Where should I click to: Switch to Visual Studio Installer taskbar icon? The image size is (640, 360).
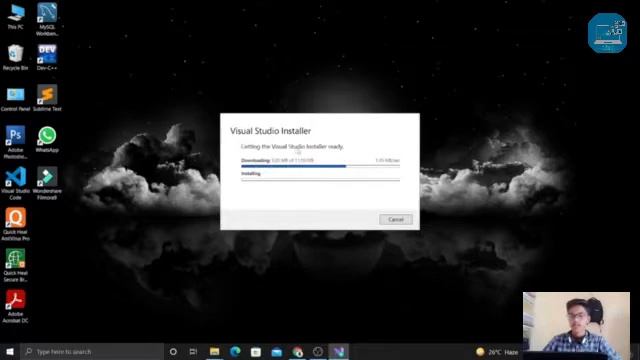coord(339,351)
